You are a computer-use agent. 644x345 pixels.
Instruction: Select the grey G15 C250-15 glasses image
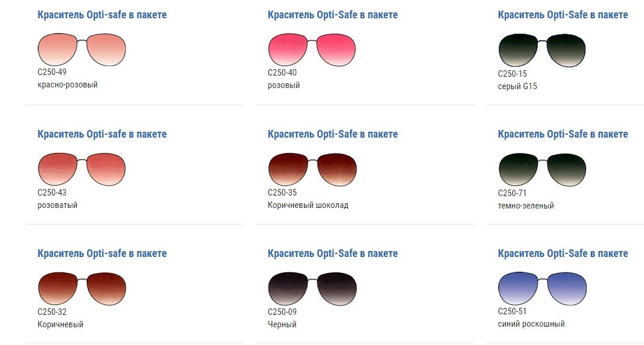pyautogui.click(x=542, y=50)
